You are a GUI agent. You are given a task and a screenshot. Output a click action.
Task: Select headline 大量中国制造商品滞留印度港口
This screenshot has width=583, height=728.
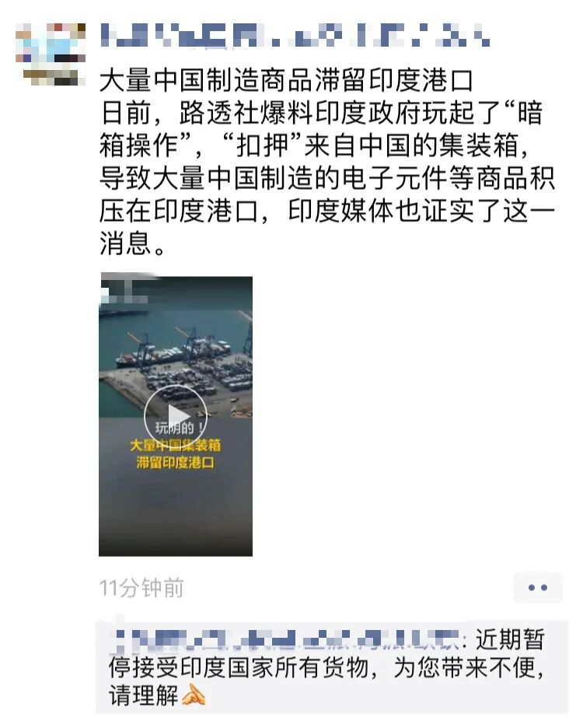pyautogui.click(x=286, y=80)
